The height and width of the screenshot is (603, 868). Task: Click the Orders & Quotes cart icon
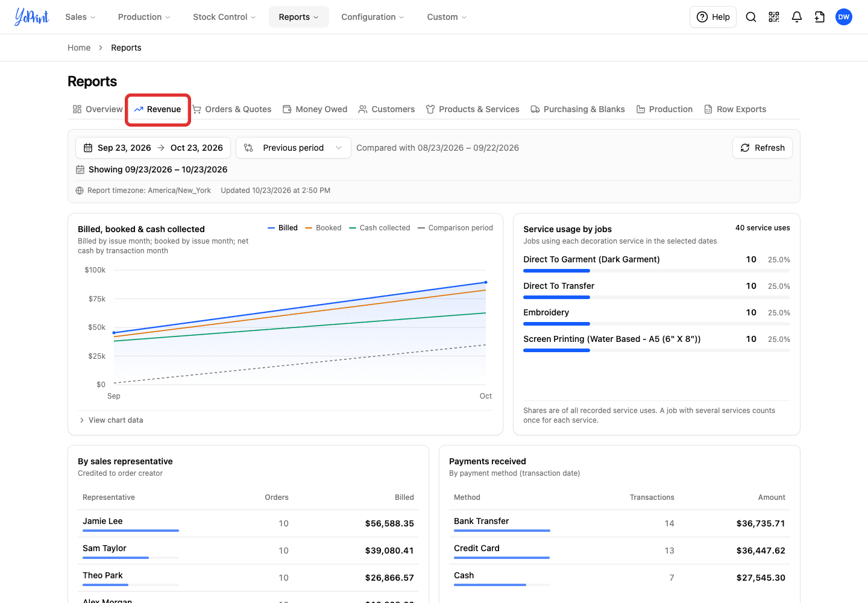(197, 109)
